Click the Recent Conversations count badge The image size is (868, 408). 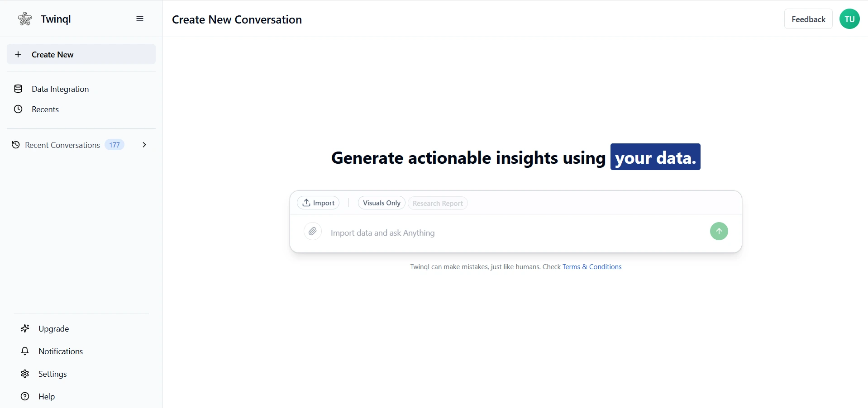tap(114, 145)
